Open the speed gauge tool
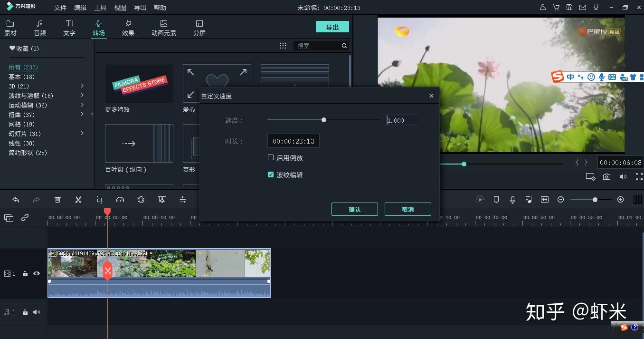Image resolution: width=644 pixels, height=339 pixels. (x=120, y=200)
